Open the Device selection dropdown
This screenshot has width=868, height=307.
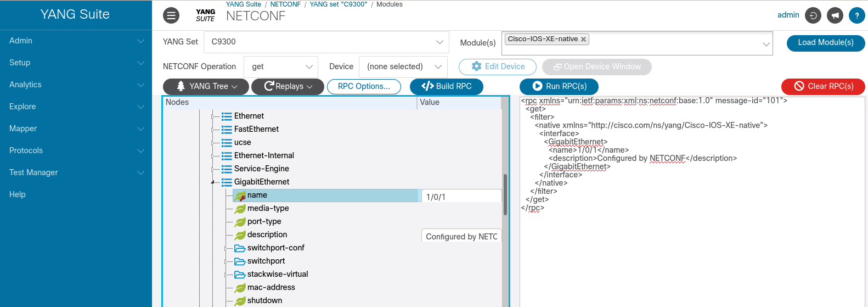pyautogui.click(x=403, y=66)
